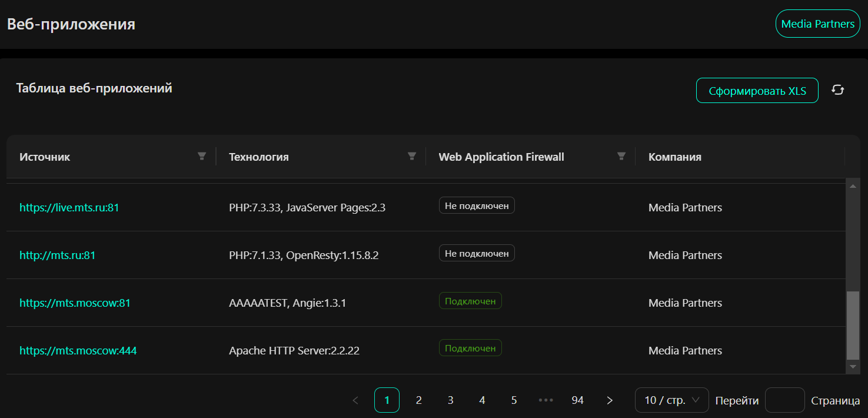Open filter for Источник column
This screenshot has width=868, height=418.
pos(202,156)
